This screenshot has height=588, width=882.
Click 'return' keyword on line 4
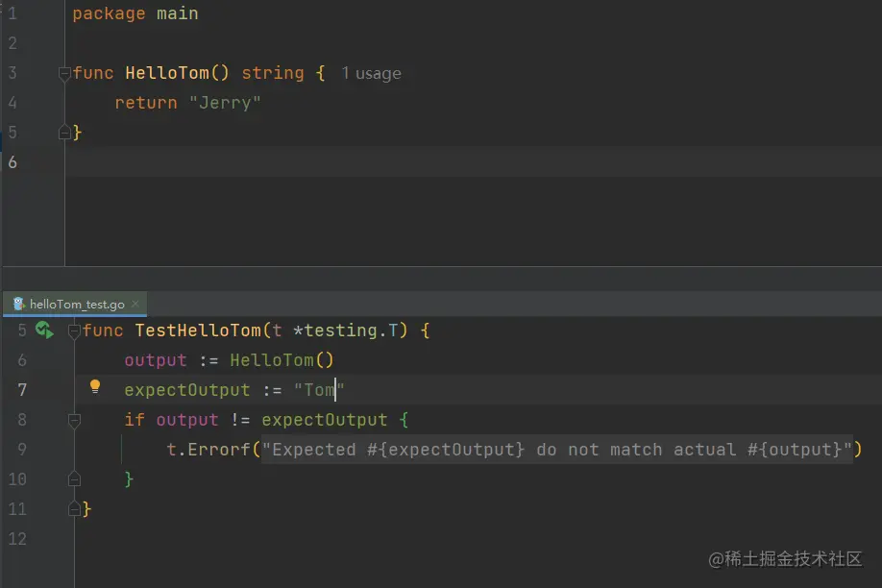point(146,103)
